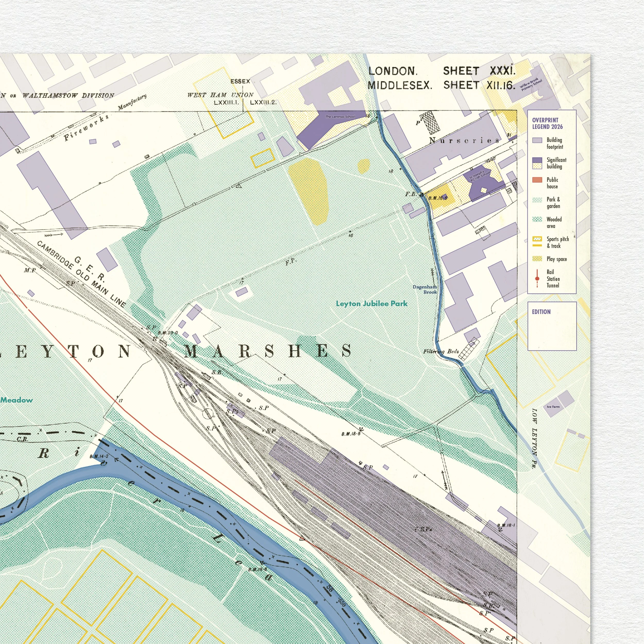Click the 'Play space' legend text

[x=557, y=259]
